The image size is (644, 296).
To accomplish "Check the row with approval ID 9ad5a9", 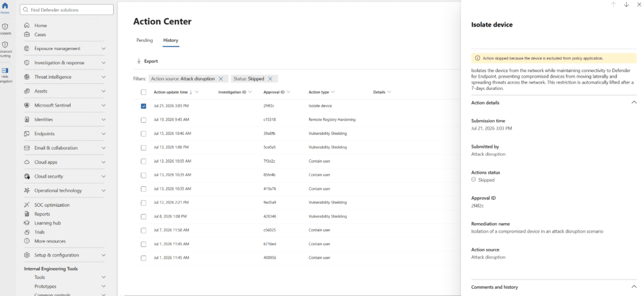I will tap(144, 203).
